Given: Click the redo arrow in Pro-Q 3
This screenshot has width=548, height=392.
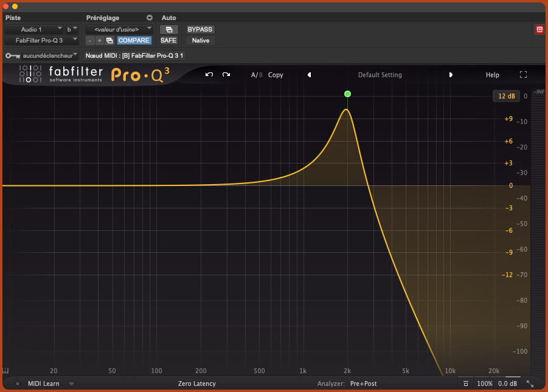Looking at the screenshot, I should pyautogui.click(x=226, y=75).
